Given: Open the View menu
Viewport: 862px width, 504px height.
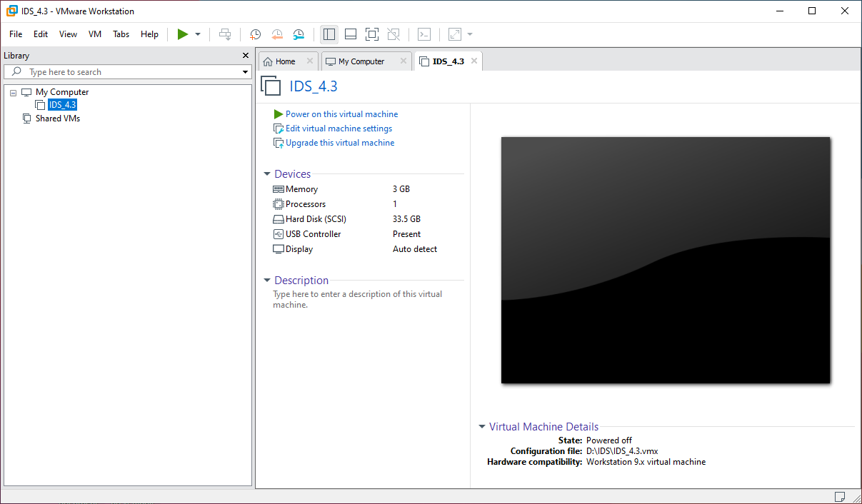Looking at the screenshot, I should [x=68, y=34].
